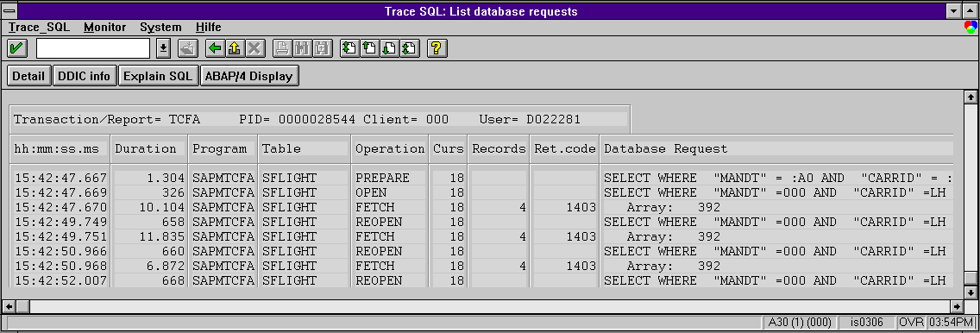Click the Print icon
Viewport: 980px width, 333px height.
point(282,48)
